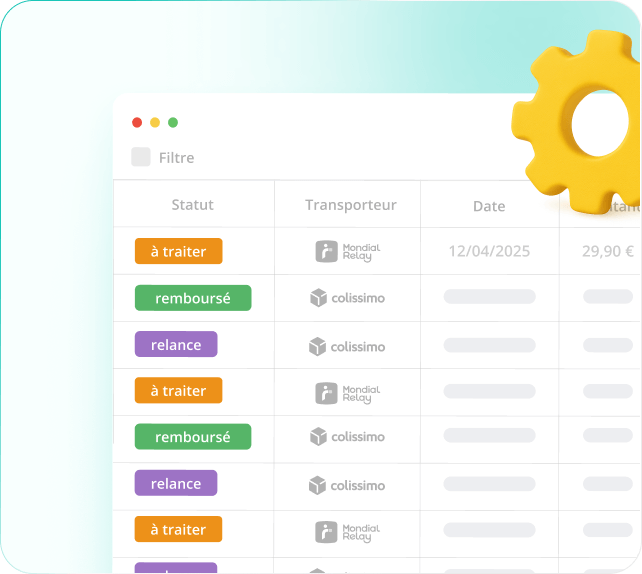This screenshot has height=574, width=642.
Task: Click the colissimo logo beside the first relance badge
Action: [347, 346]
